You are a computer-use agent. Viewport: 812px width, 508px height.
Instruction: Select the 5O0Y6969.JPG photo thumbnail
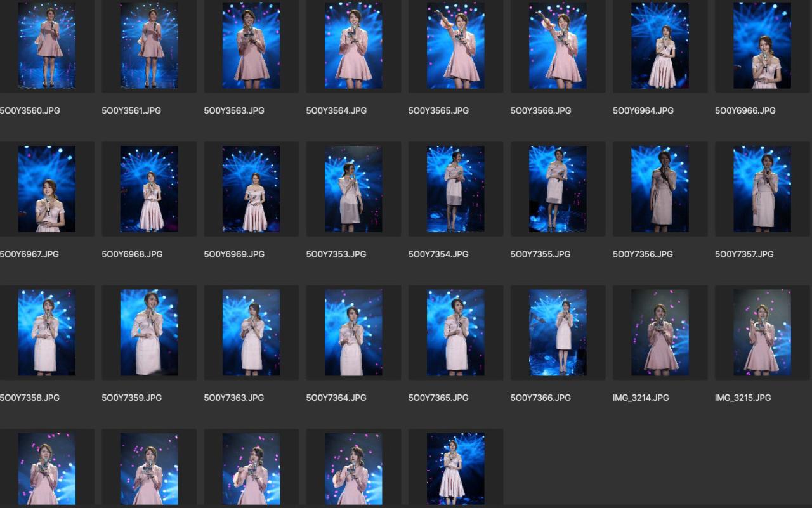point(251,189)
